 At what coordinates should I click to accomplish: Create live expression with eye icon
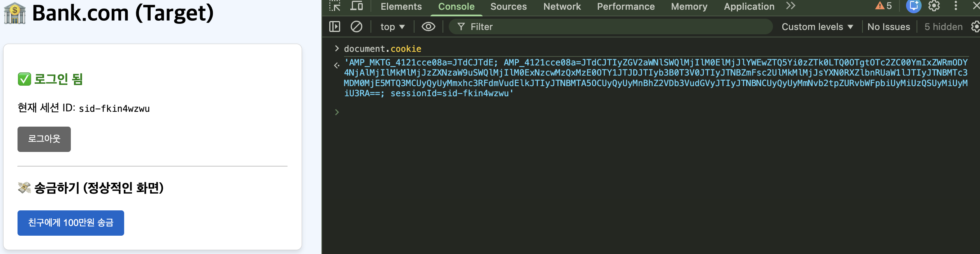click(x=429, y=26)
